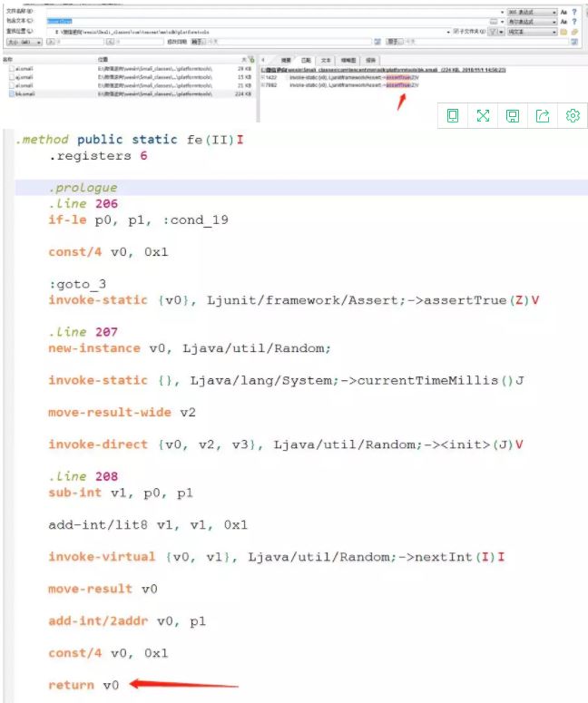Click the green fullscreen expand icon
This screenshot has width=588, height=703.
483,115
